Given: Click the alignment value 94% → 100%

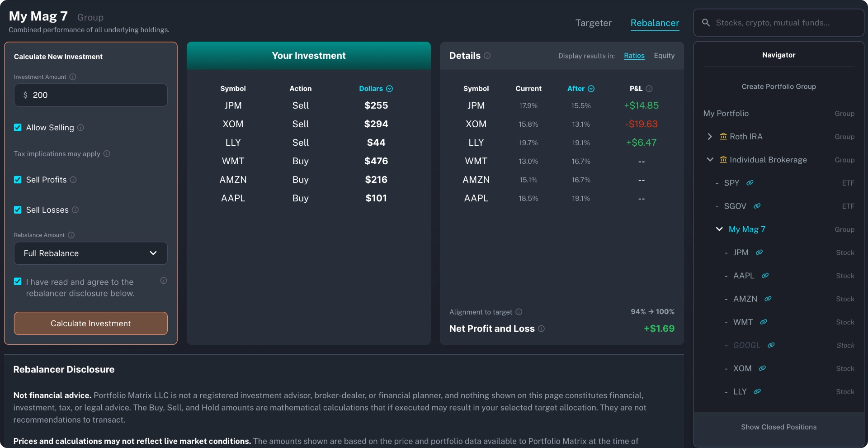Looking at the screenshot, I should (652, 312).
